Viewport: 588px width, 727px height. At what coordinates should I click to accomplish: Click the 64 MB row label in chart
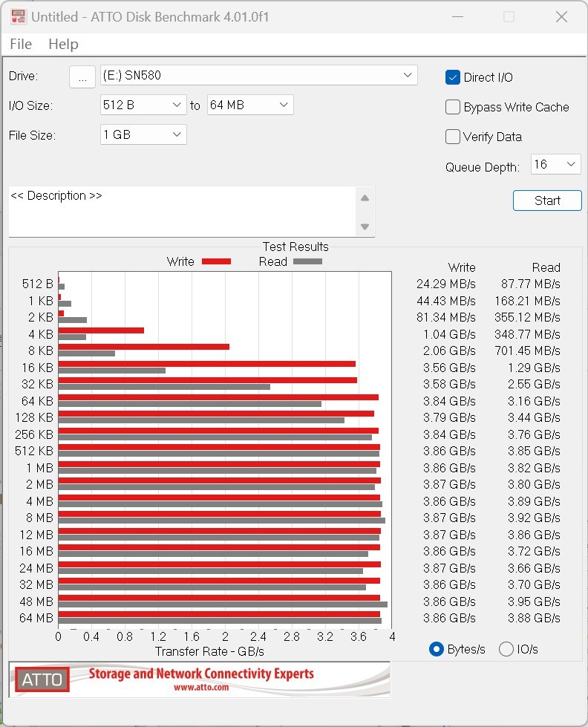coord(36,618)
